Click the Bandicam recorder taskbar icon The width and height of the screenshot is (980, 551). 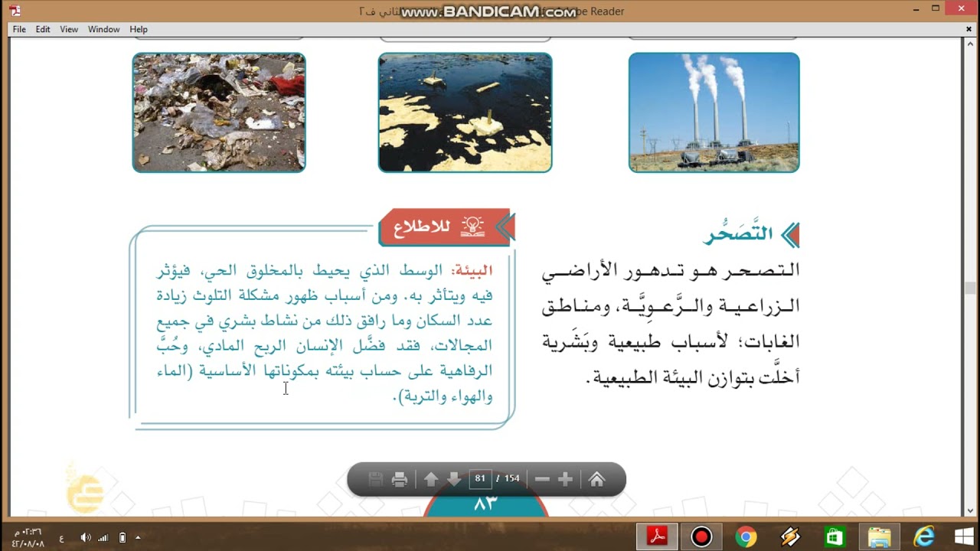[701, 537]
